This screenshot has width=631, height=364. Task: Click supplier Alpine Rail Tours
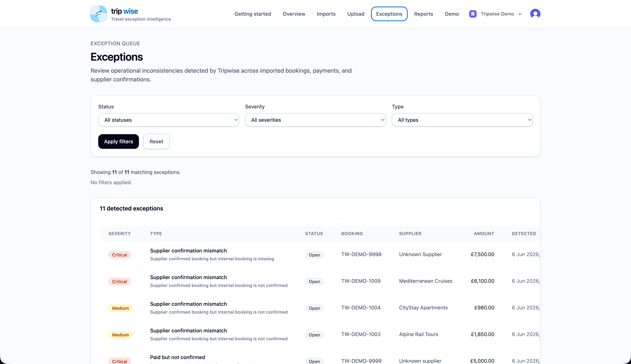418,334
